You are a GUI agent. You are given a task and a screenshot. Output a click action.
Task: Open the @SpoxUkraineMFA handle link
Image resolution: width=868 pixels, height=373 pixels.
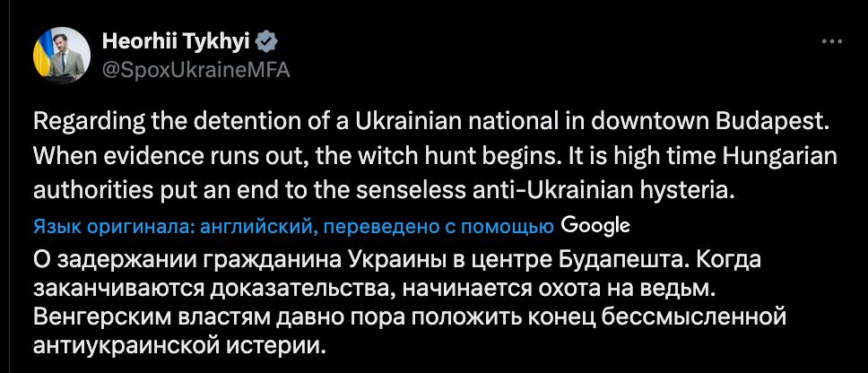pyautogui.click(x=197, y=70)
